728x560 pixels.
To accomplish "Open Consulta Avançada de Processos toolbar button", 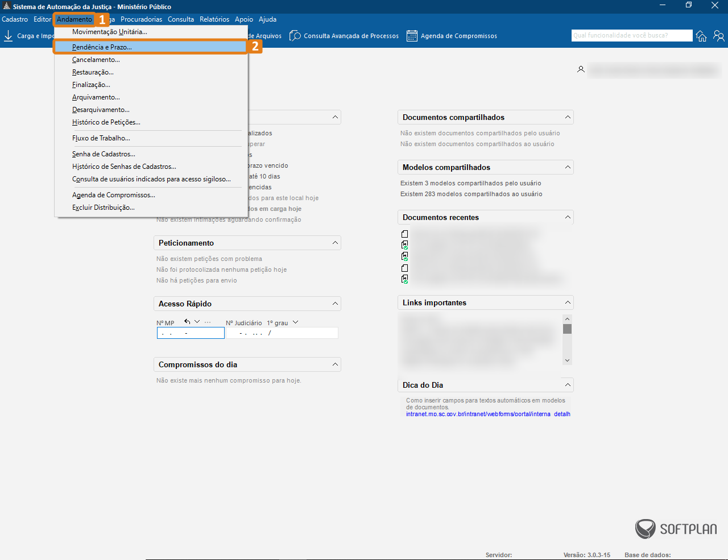I will click(x=344, y=36).
